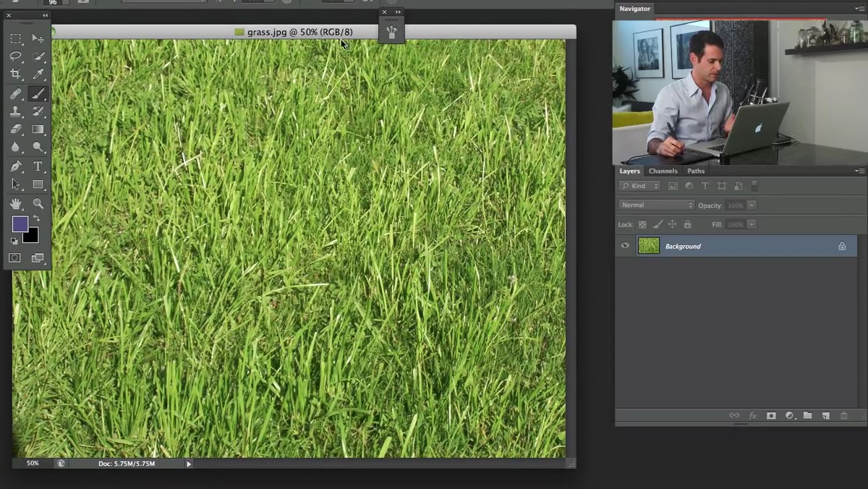Click the Background layer lock icon
Image resolution: width=868 pixels, height=489 pixels.
pyautogui.click(x=842, y=247)
